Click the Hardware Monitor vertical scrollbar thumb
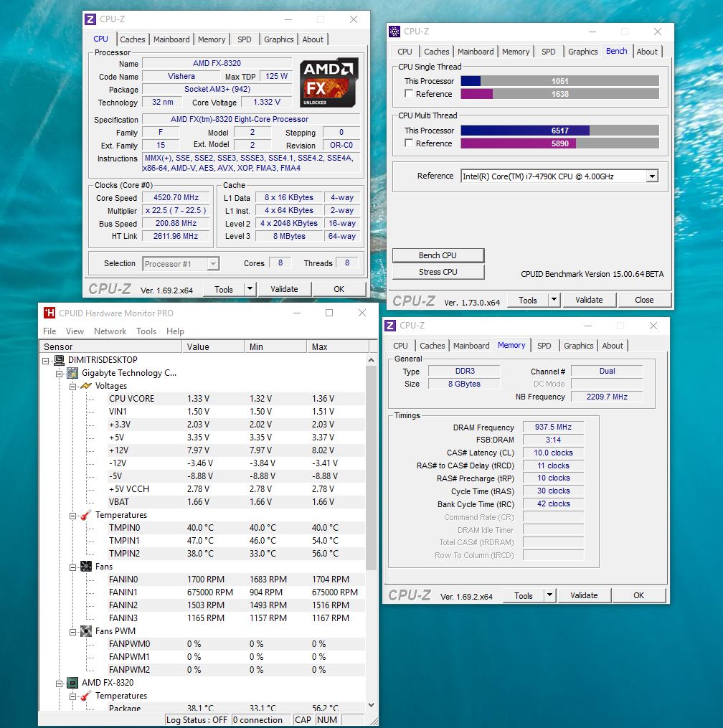This screenshot has height=728, width=723. (x=371, y=468)
